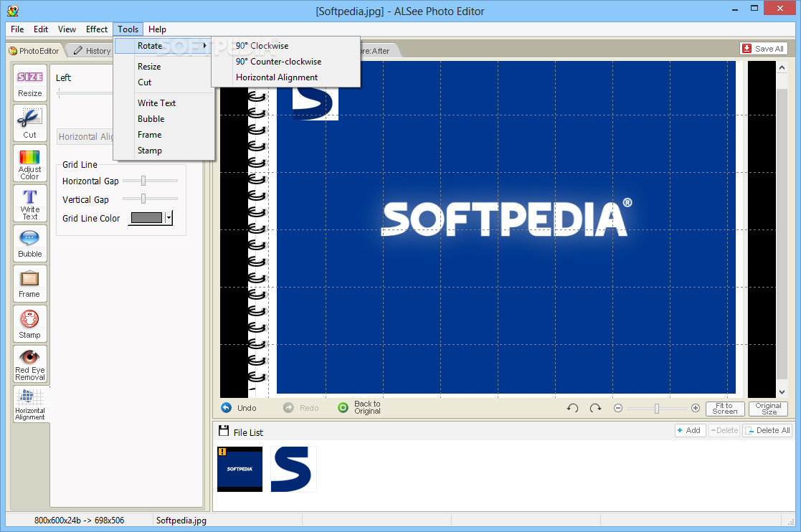Select the blue S logo thumbnail
Image resolution: width=801 pixels, height=532 pixels.
coord(293,469)
